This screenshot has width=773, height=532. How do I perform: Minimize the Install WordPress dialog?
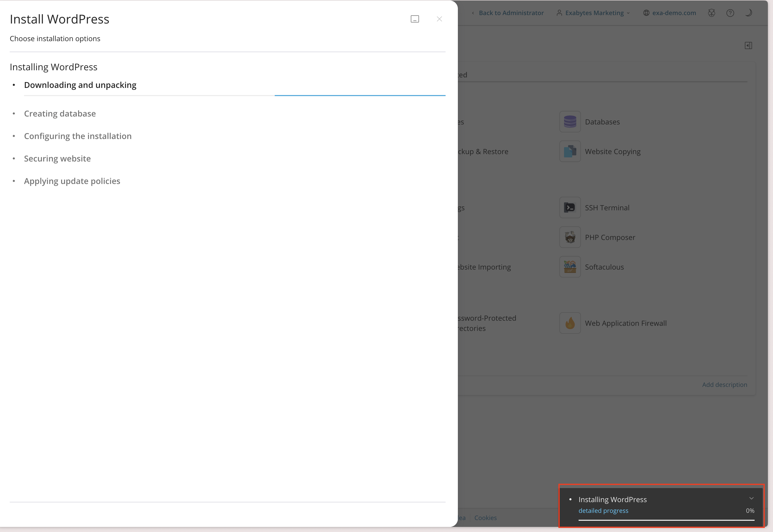pyautogui.click(x=415, y=19)
